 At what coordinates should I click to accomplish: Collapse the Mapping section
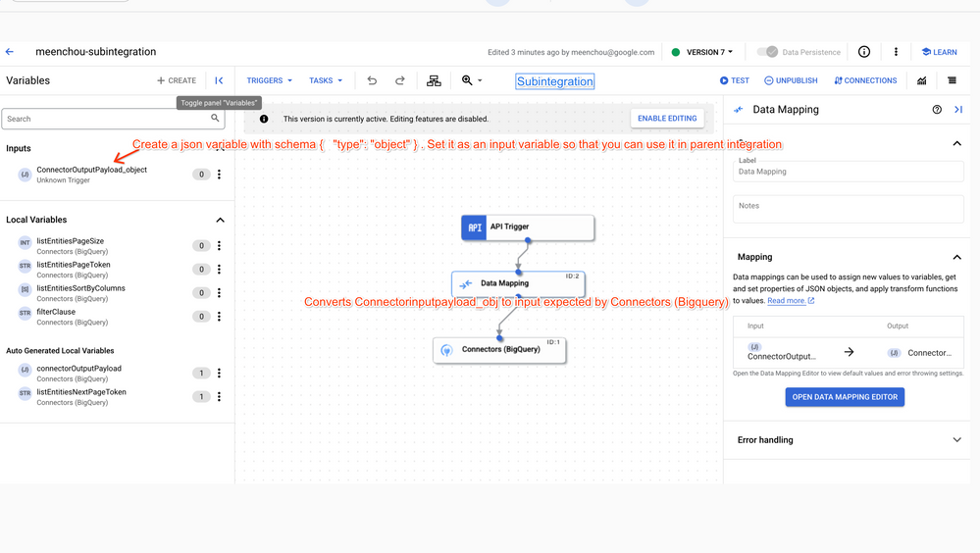[956, 257]
